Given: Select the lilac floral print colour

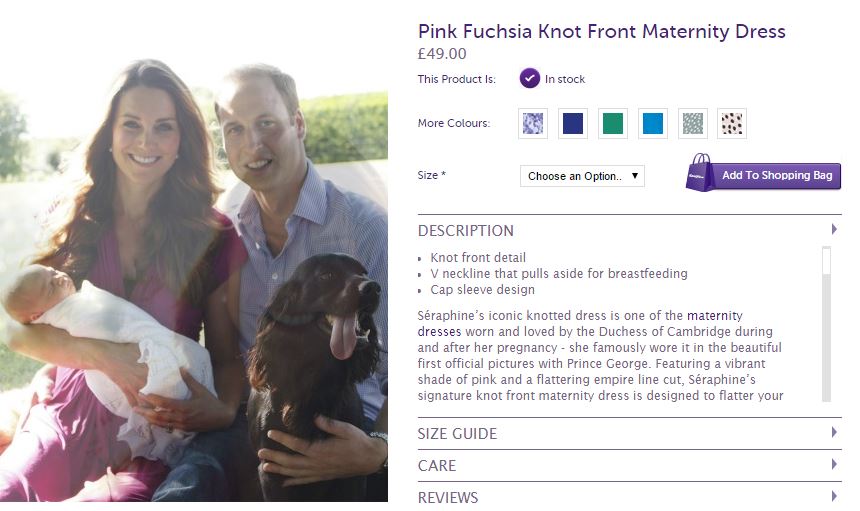Looking at the screenshot, I should (x=533, y=124).
